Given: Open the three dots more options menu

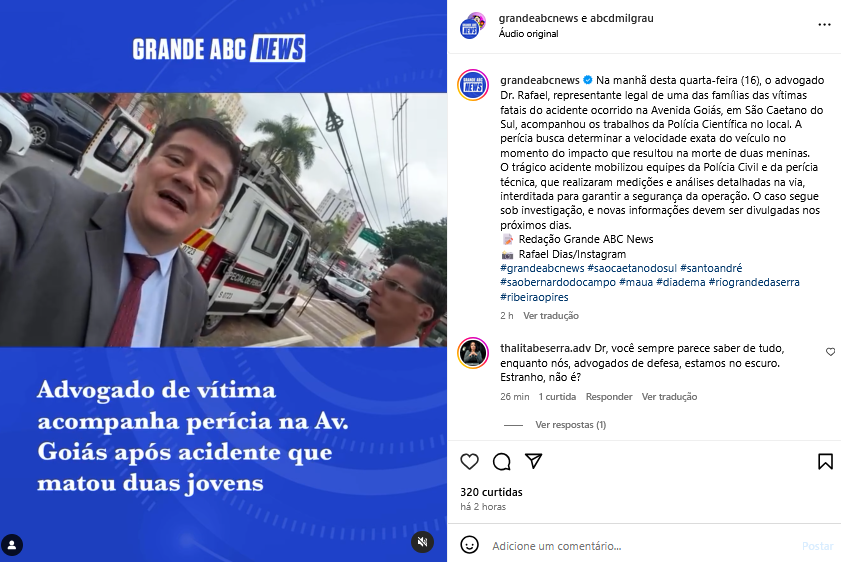Looking at the screenshot, I should click(824, 25).
